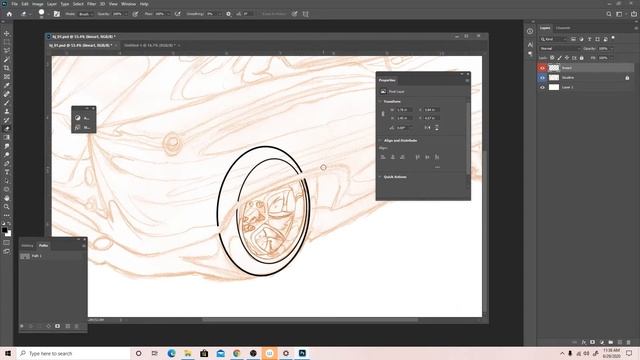Open Edit Toolbar three-dots button
Image resolution: width=640 pixels, height=360 pixels.
pyautogui.click(x=7, y=215)
